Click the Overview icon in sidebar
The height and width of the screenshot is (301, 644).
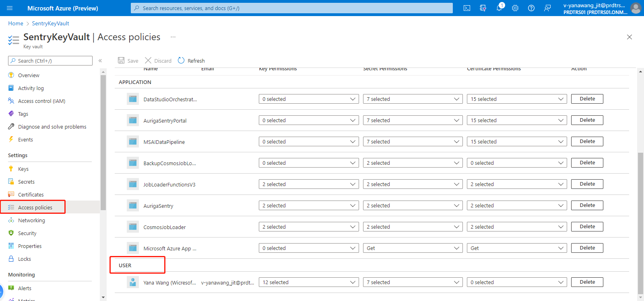tap(11, 75)
